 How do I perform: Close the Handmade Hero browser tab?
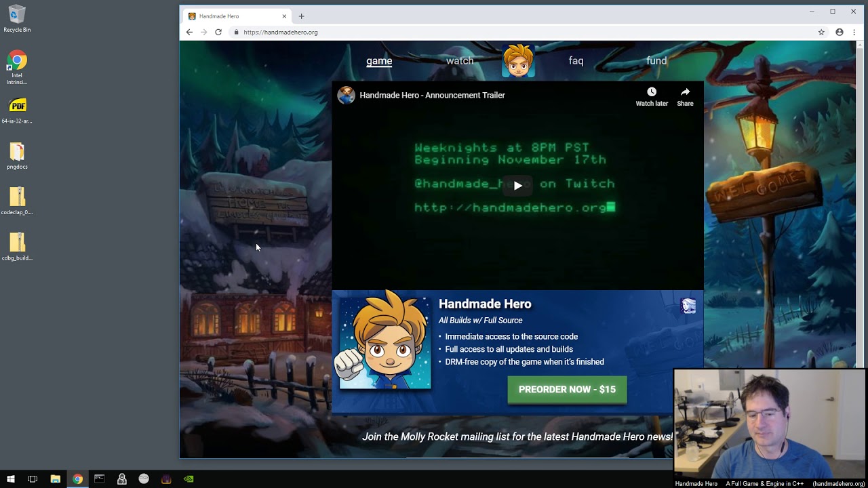[x=284, y=16]
